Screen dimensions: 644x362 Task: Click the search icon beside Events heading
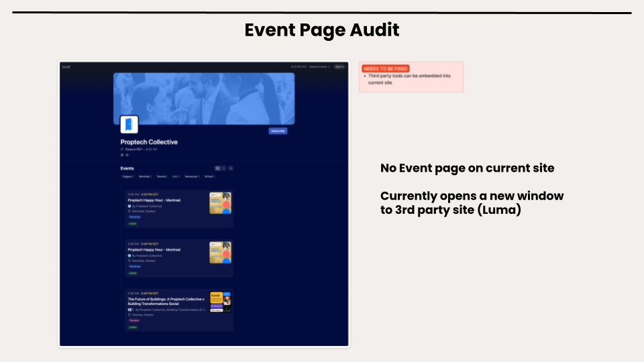pos(231,168)
